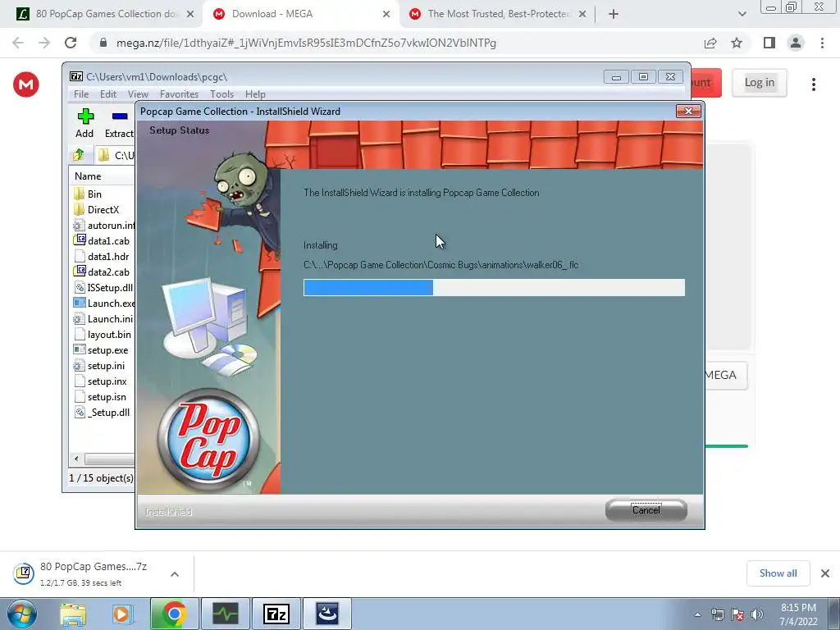Open the MEGA page options menu
This screenshot has height=630, width=840.
coord(814,84)
